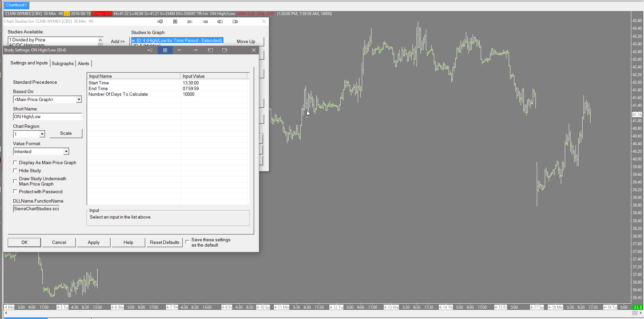Click the '4-15 Fr' date label on time axis
Screen dimensions: 644x319
click(x=501, y=307)
